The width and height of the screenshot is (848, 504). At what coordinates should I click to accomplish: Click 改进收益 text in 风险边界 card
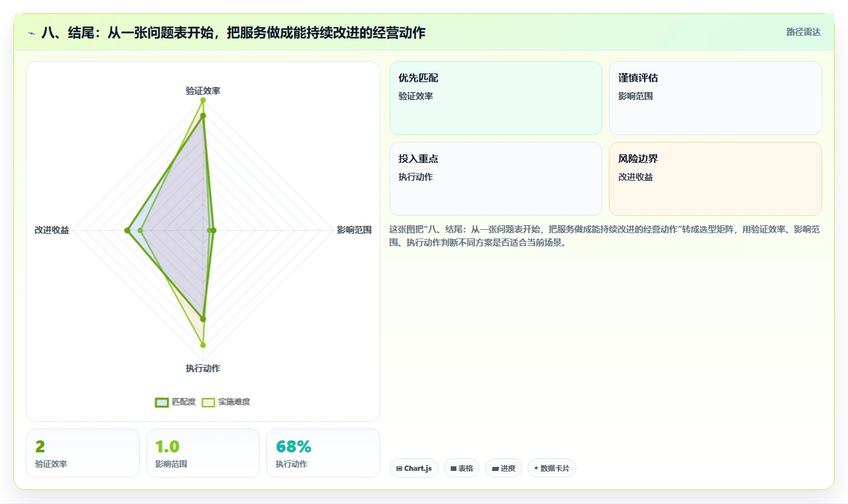(635, 177)
